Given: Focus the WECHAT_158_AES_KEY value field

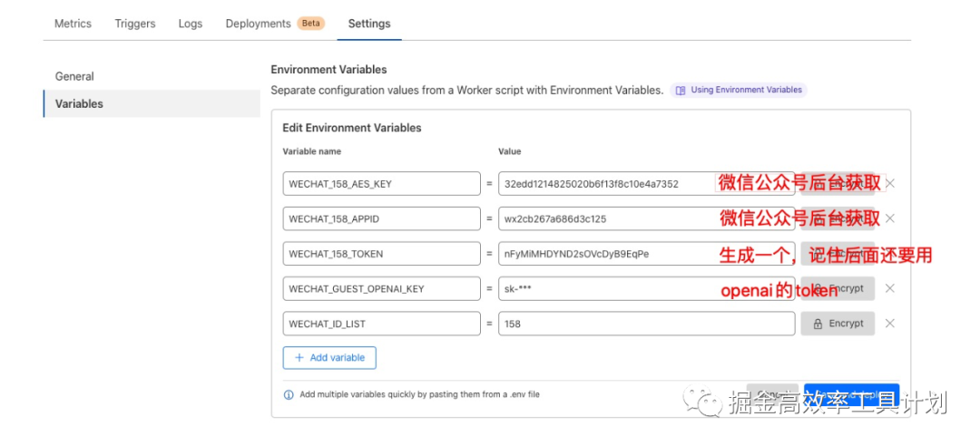Looking at the screenshot, I should coord(603,184).
